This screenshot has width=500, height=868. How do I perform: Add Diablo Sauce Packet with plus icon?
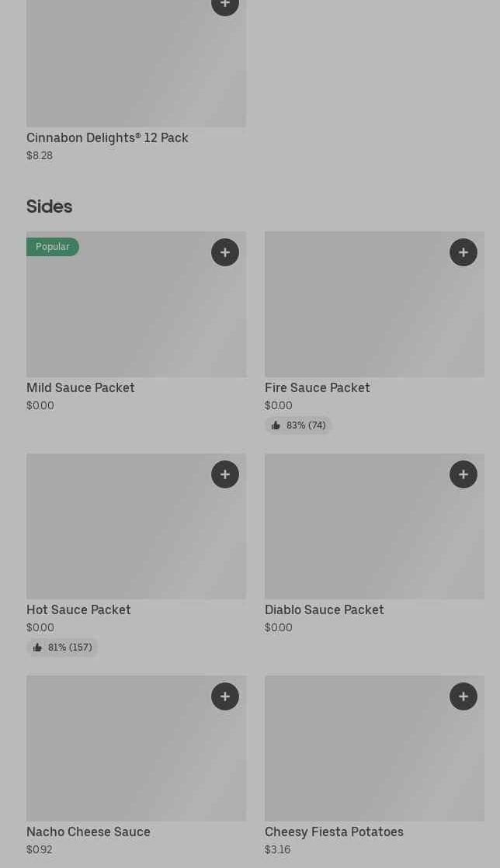(x=464, y=474)
